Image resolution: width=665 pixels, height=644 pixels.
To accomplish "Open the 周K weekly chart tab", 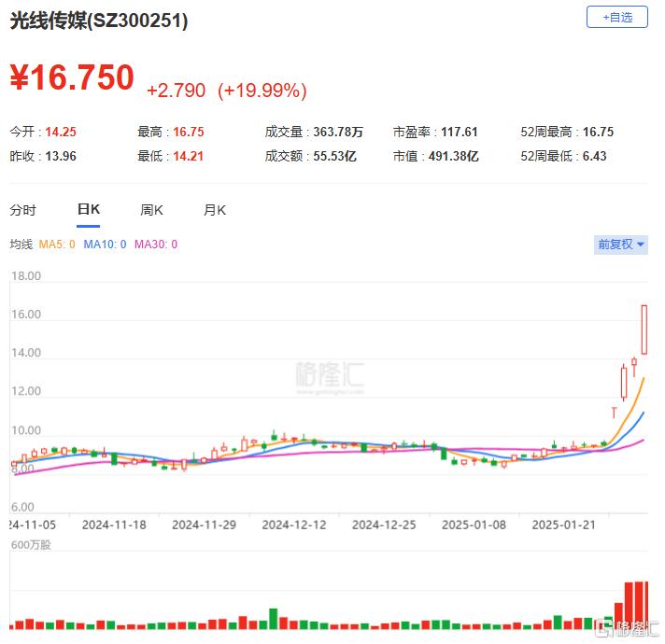I will point(151,210).
